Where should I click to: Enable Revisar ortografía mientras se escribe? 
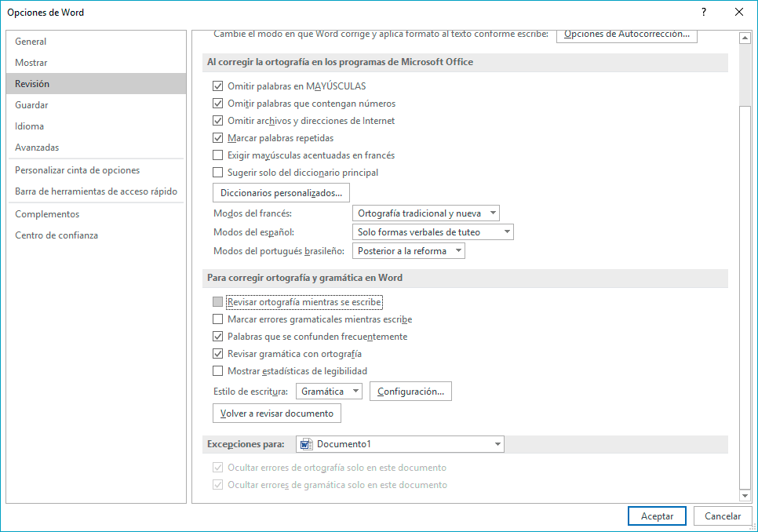[218, 302]
